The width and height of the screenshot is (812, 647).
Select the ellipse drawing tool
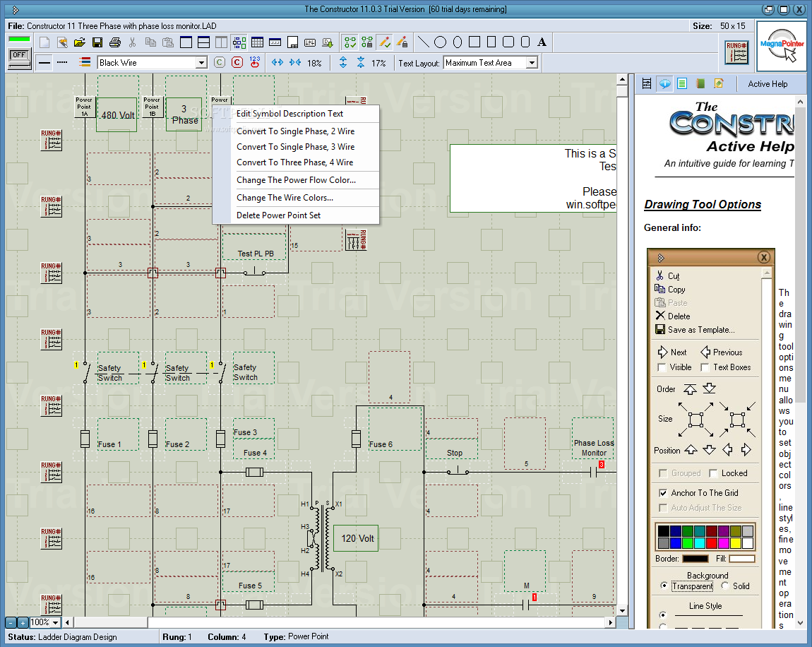point(458,42)
